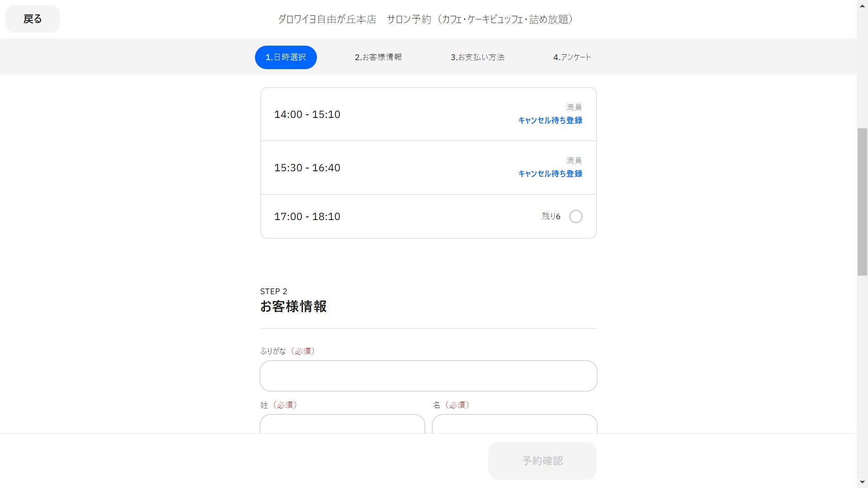Click the 残り6 availability label
This screenshot has height=488, width=868.
pyautogui.click(x=551, y=216)
